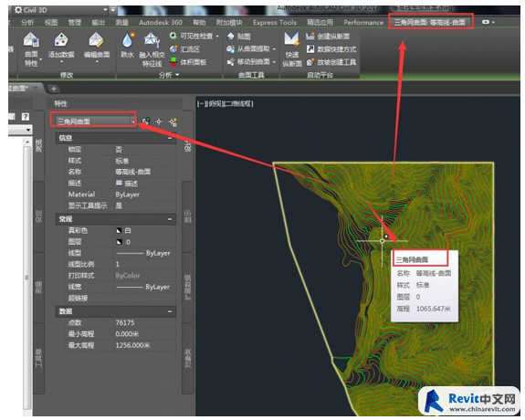
Task: Open the dropdown arrow beside 可见性检查
Action: (x=217, y=37)
